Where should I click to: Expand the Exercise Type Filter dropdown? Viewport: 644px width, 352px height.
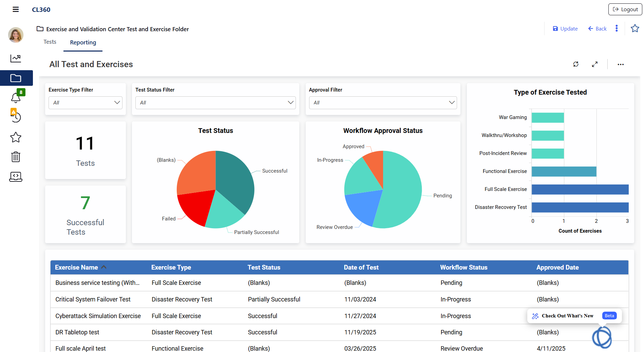[86, 103]
